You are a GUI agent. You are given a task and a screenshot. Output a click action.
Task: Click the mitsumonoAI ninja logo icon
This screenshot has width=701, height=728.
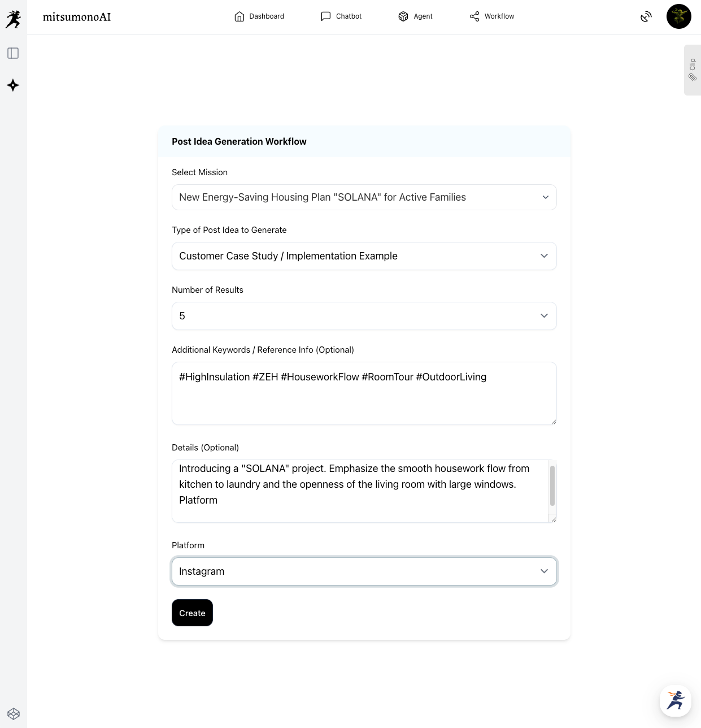pyautogui.click(x=13, y=19)
